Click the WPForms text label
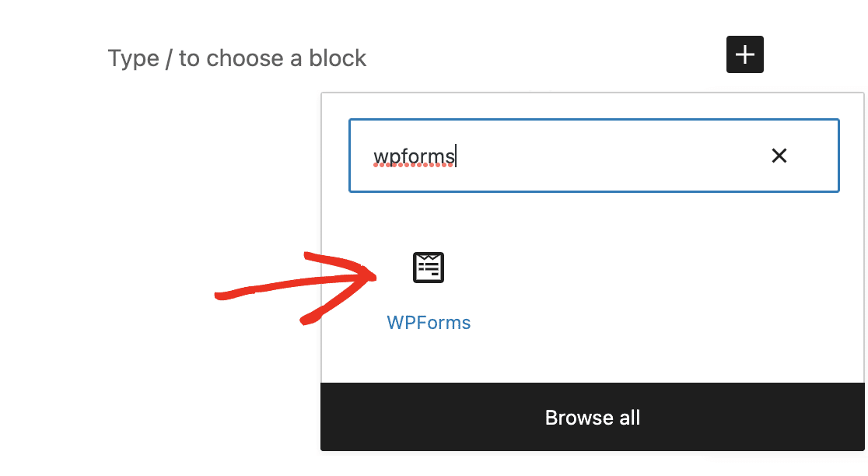This screenshot has width=868, height=476. pyautogui.click(x=429, y=323)
